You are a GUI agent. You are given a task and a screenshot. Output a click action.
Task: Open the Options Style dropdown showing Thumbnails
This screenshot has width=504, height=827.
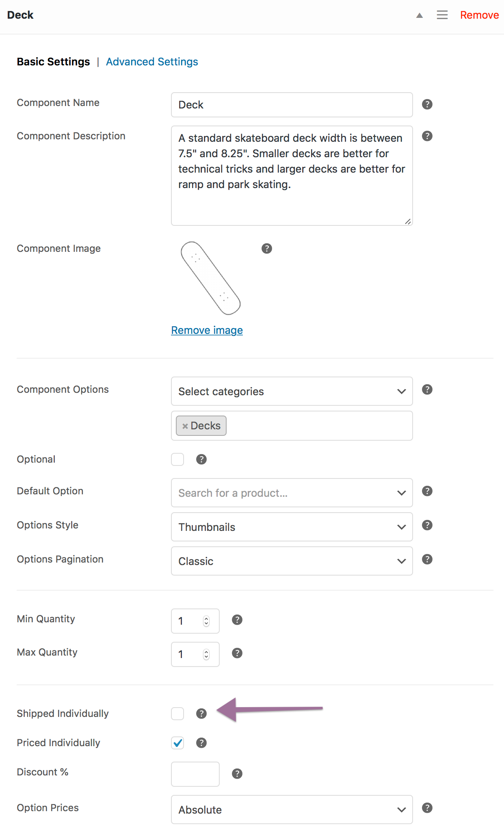point(292,527)
